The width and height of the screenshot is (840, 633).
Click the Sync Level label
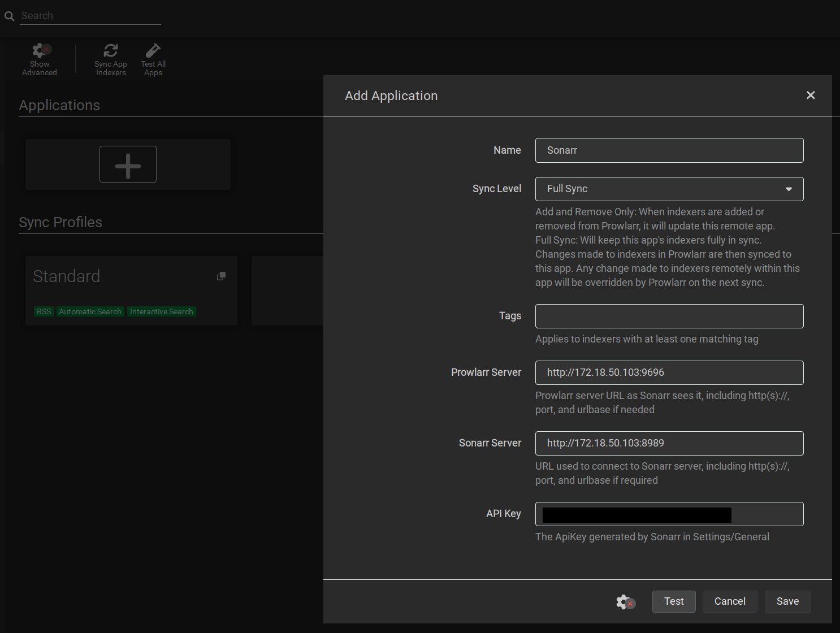point(497,189)
